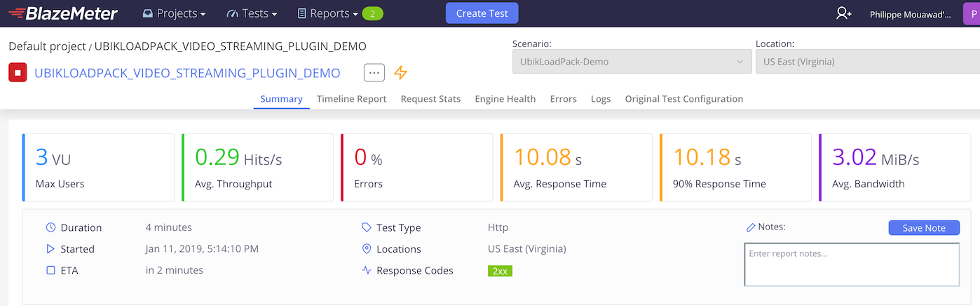Click the Started play icon
This screenshot has height=306, width=980.
click(x=50, y=248)
